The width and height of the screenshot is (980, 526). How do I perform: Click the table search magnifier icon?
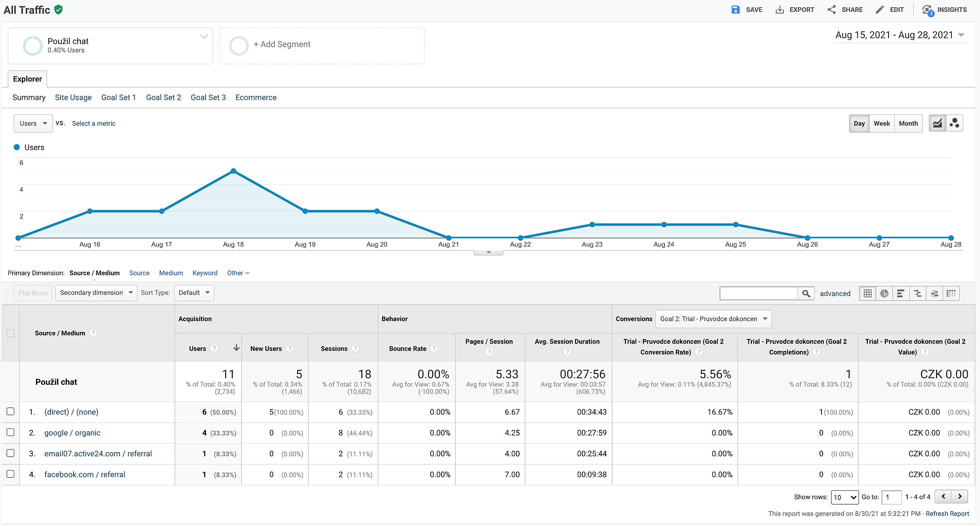(806, 294)
